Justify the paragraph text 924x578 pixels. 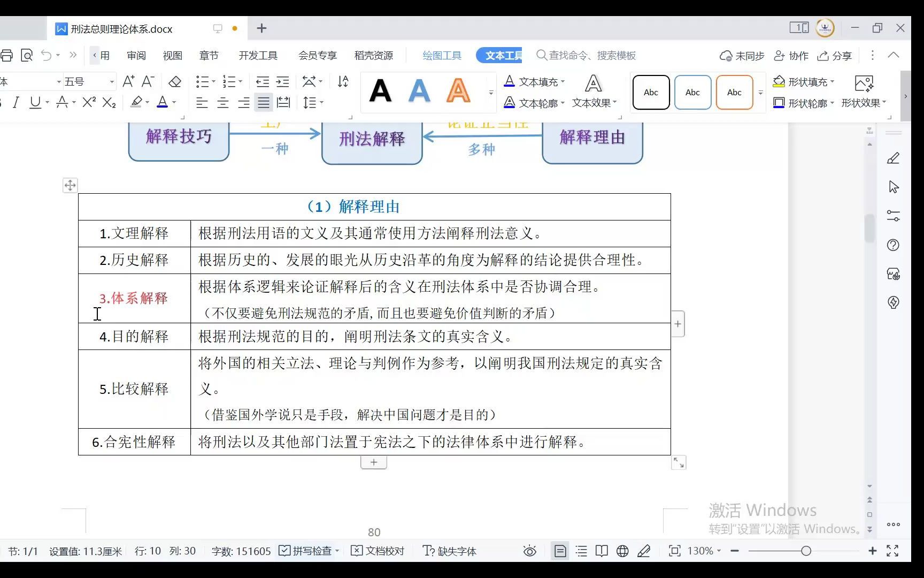[264, 102]
